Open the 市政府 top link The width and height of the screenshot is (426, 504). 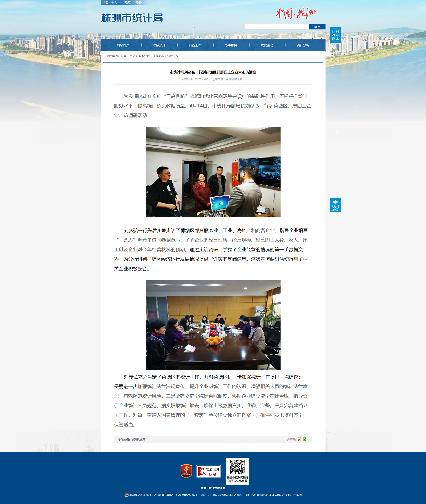pyautogui.click(x=126, y=2)
